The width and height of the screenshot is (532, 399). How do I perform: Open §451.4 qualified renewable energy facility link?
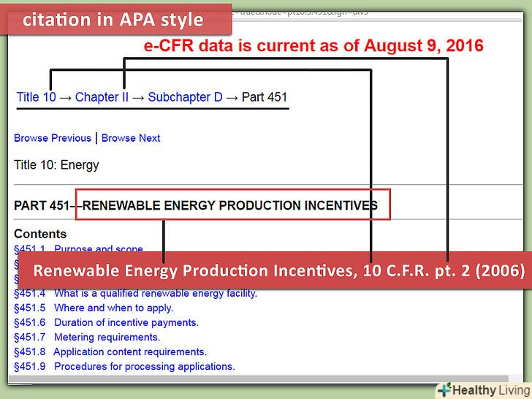(x=135, y=293)
